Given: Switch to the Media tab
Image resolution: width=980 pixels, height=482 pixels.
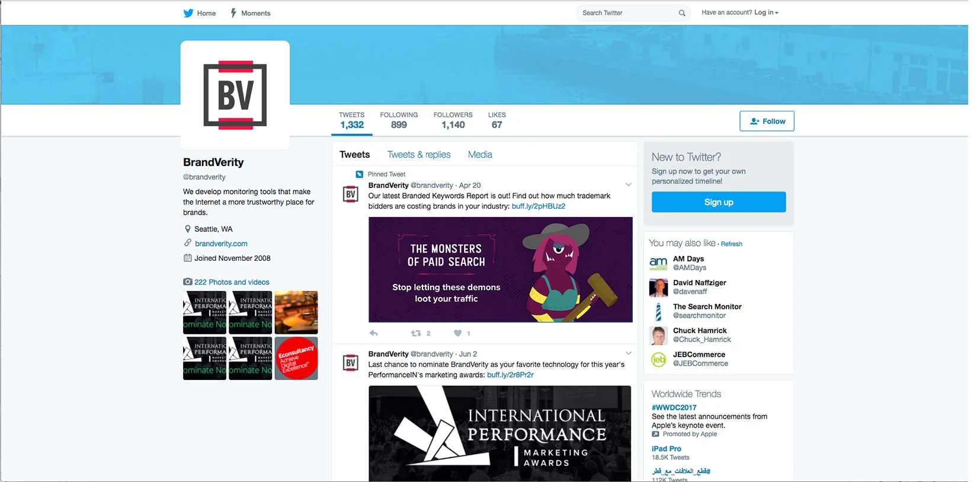Looking at the screenshot, I should 480,155.
